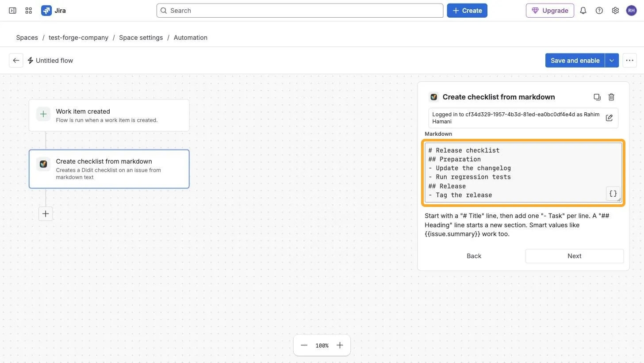Open the more actions ellipsis menu
Image resolution: width=644 pixels, height=363 pixels.
click(629, 61)
